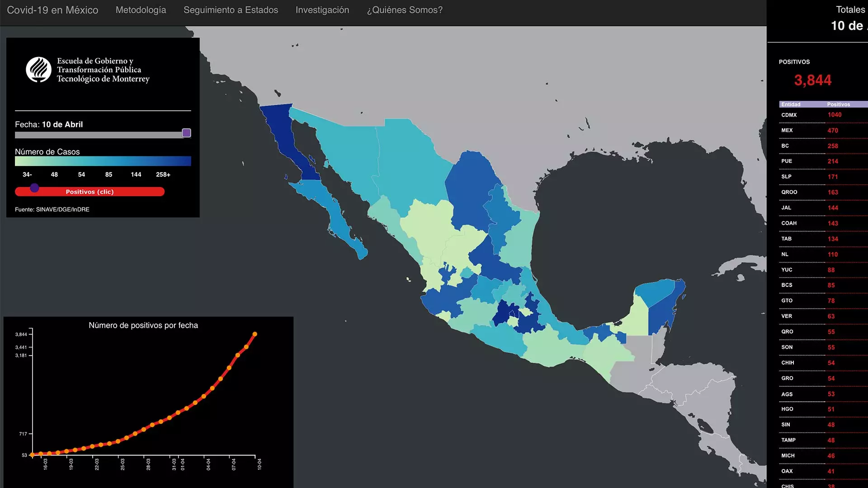Open the Covid-19 en México home link
The height and width of the screenshot is (488, 868).
[52, 10]
